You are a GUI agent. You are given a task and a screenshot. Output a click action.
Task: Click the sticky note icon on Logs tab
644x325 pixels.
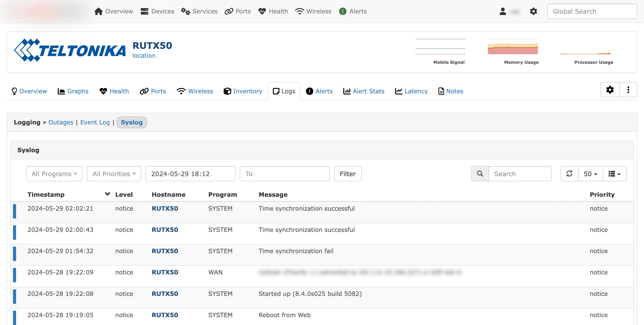[276, 91]
